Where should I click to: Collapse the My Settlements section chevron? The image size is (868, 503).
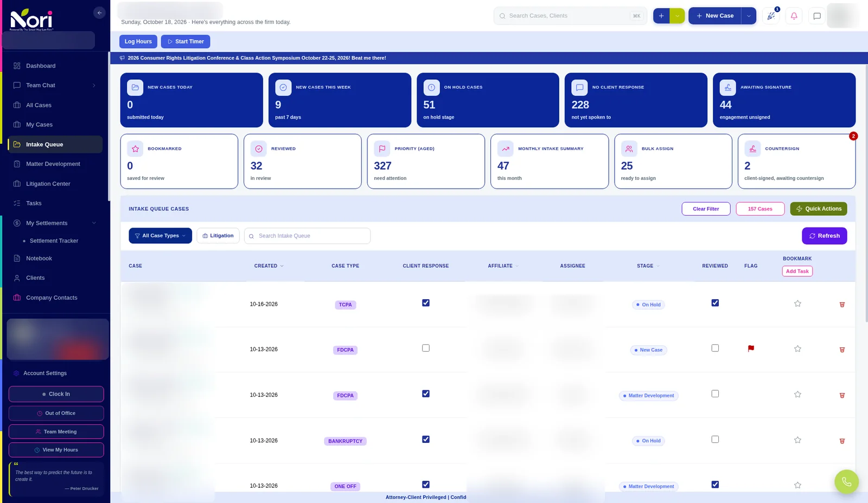coord(94,223)
